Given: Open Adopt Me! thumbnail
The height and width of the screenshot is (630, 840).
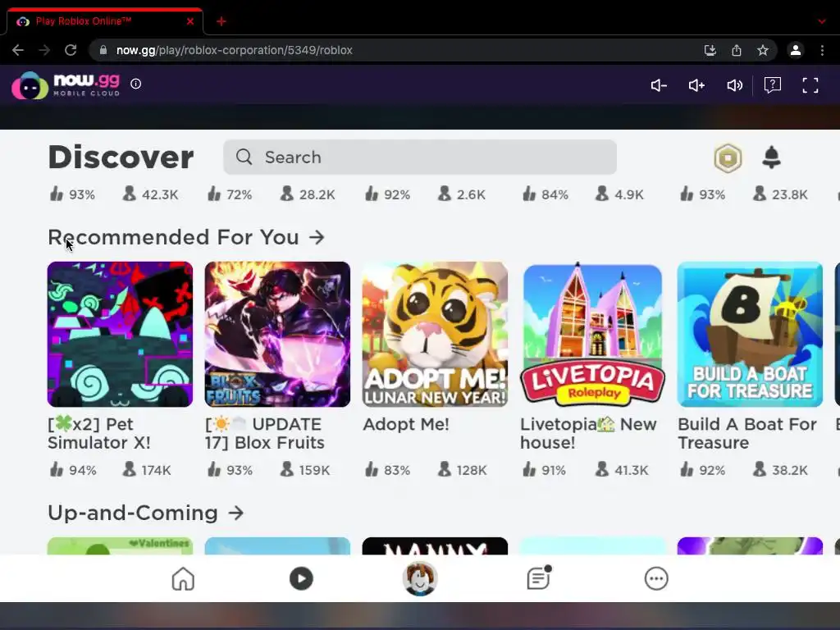Looking at the screenshot, I should 435,335.
